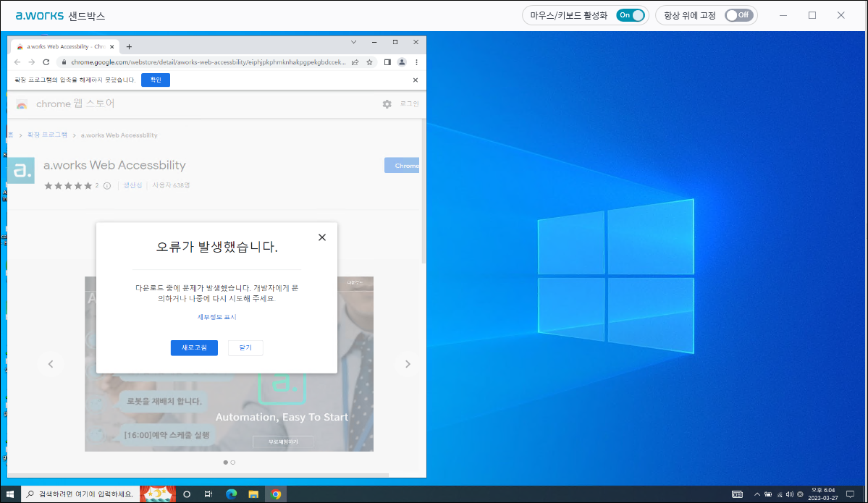The width and height of the screenshot is (868, 503).
Task: Select the second carousel page dot
Action: (x=233, y=462)
